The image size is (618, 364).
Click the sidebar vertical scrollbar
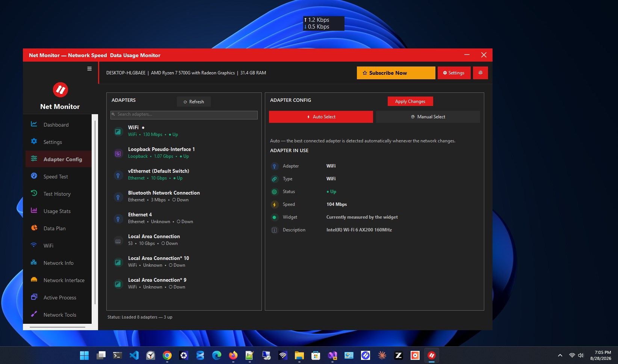tap(95, 212)
